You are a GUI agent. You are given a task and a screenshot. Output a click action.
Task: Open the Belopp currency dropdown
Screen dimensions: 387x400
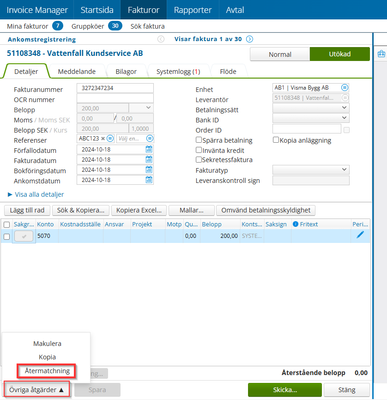click(x=141, y=108)
